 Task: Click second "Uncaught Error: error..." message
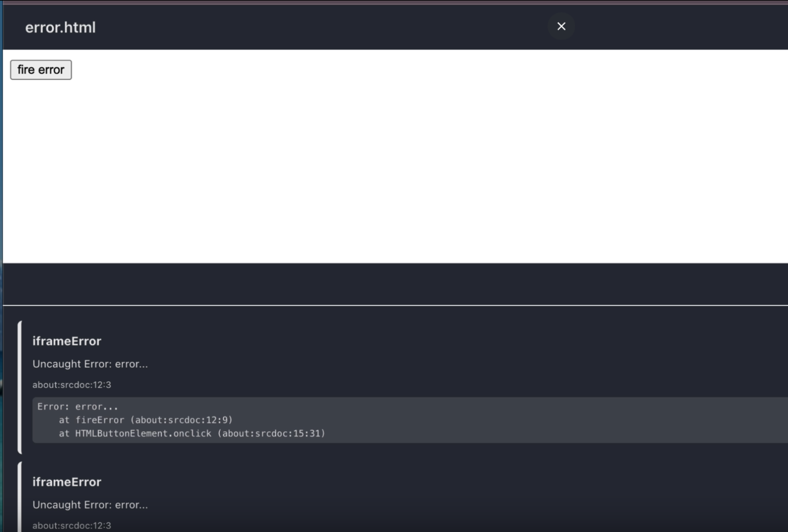point(90,505)
